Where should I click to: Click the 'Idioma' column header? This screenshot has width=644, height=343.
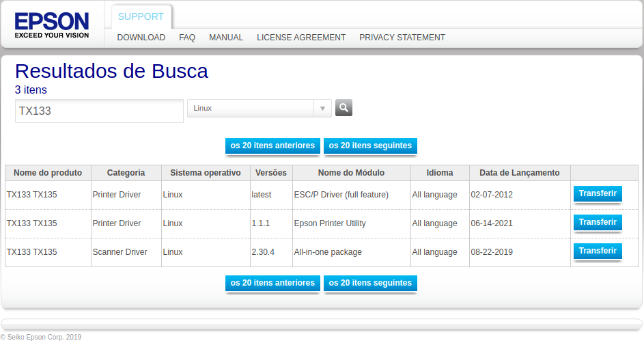(440, 173)
